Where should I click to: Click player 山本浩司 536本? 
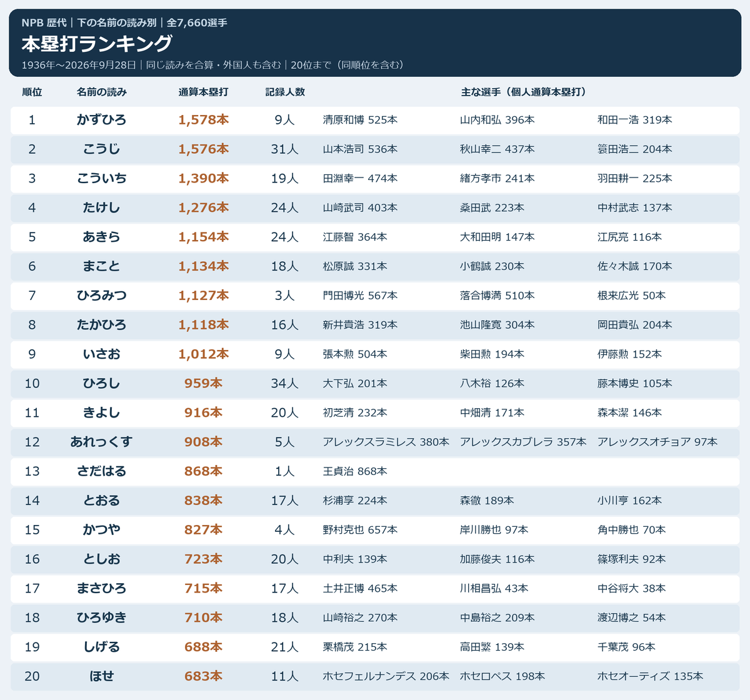pos(360,149)
